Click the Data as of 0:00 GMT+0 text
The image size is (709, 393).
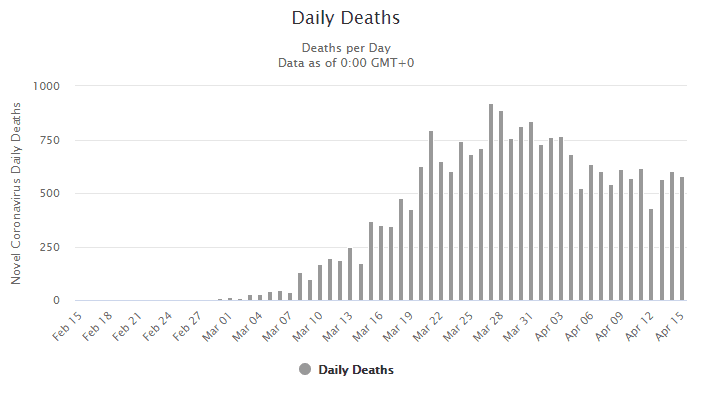346,63
